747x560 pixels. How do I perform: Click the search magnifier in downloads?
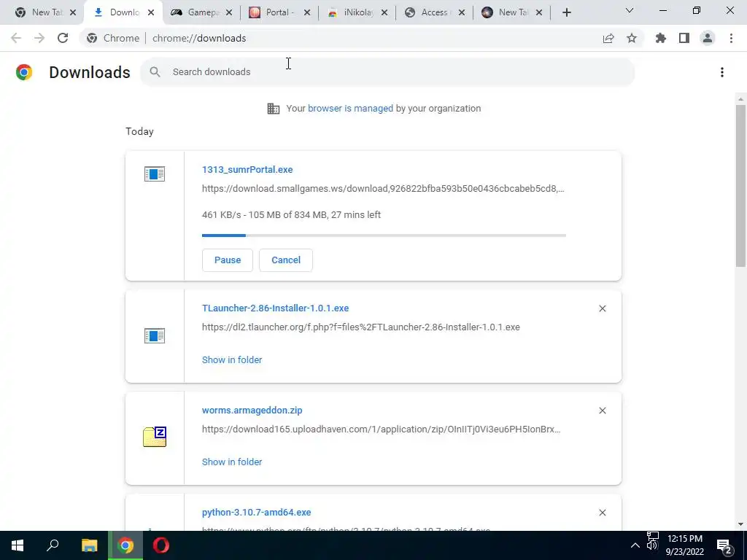coord(155,72)
